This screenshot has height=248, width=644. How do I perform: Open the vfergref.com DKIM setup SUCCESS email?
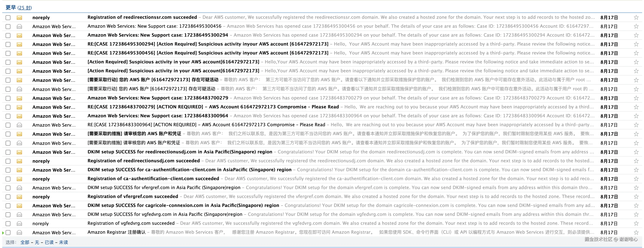(164, 188)
